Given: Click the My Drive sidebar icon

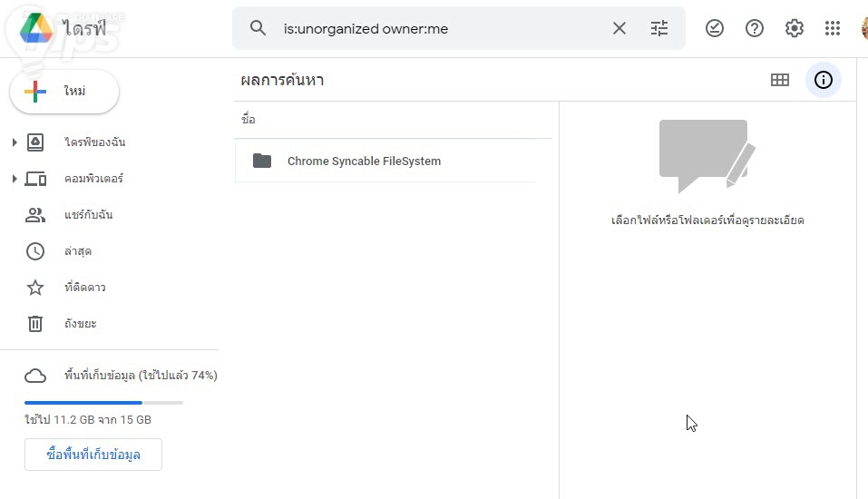Looking at the screenshot, I should click(35, 142).
